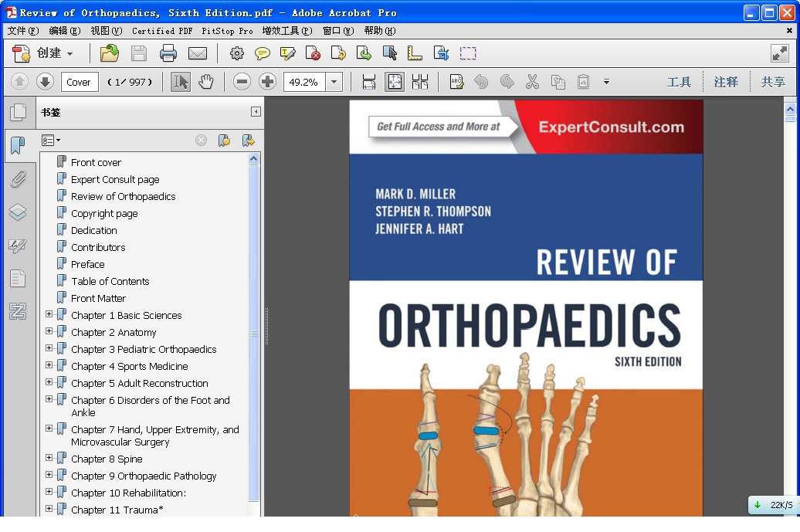Click the copy icon in toolbar
Viewport: 800px width, 532px height.
(558, 82)
